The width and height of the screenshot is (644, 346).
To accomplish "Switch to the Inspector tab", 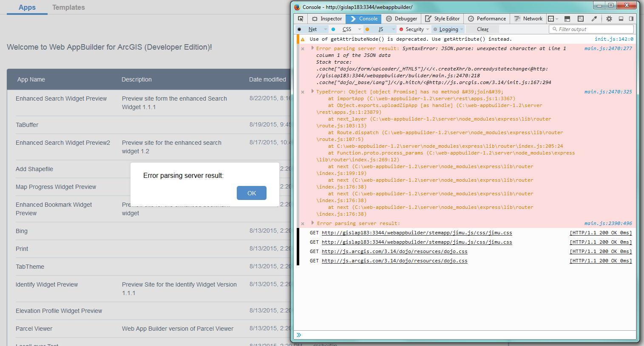I will pos(326,19).
